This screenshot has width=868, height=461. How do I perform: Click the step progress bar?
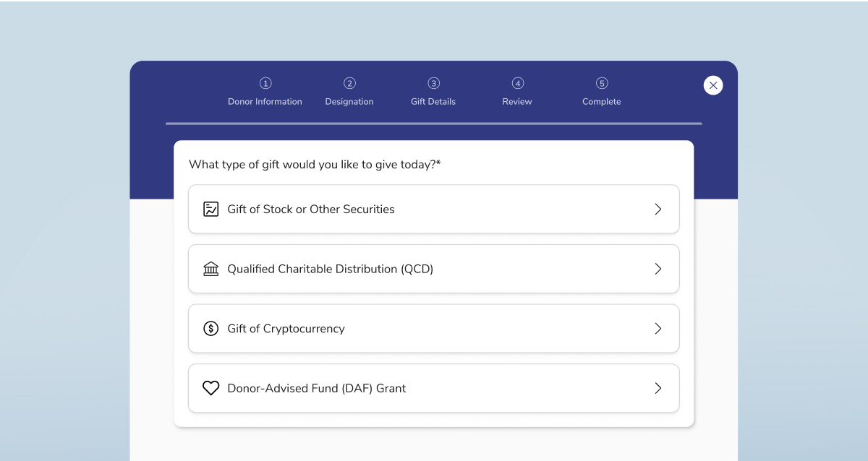(x=433, y=124)
